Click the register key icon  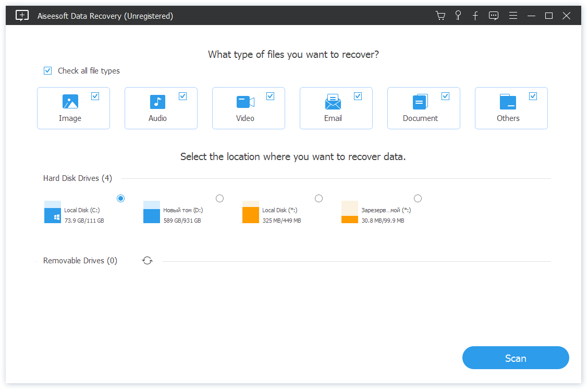[x=458, y=15]
